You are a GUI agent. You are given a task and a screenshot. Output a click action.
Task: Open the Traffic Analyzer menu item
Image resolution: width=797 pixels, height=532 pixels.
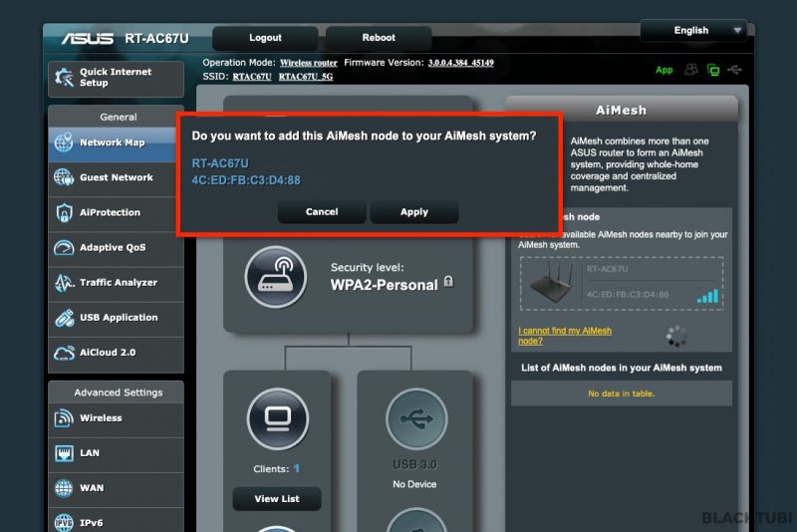tap(116, 283)
